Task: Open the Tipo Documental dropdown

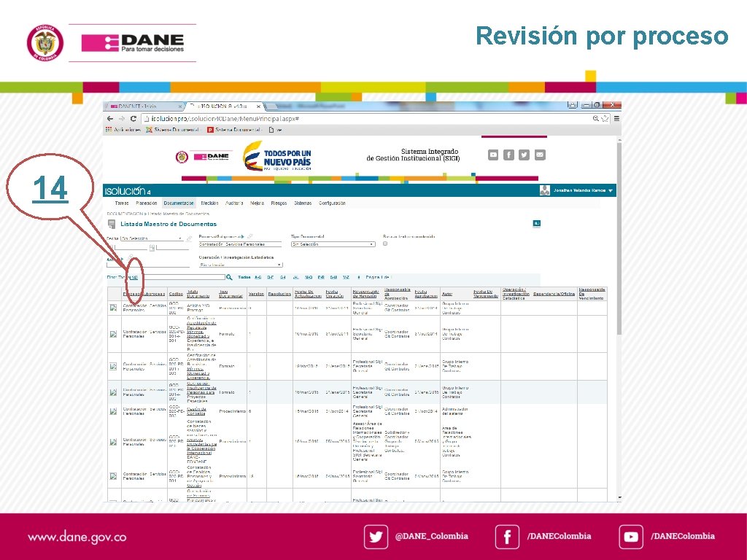Action: coord(333,244)
